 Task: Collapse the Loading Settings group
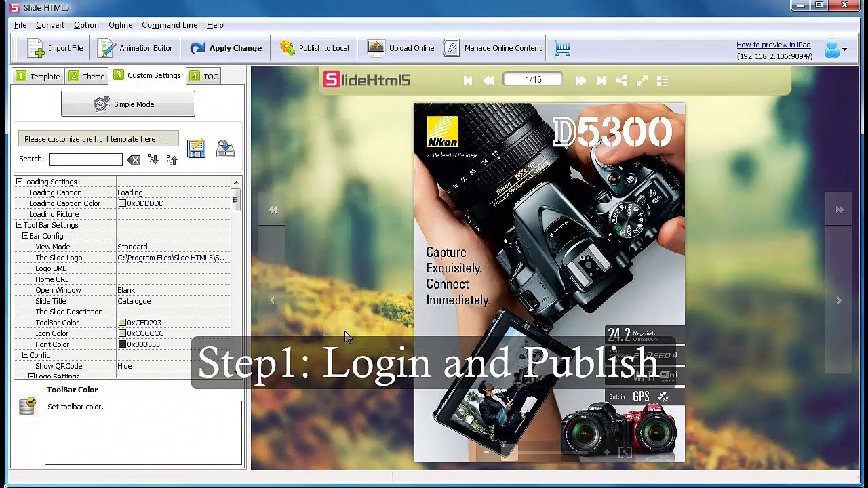coord(19,182)
